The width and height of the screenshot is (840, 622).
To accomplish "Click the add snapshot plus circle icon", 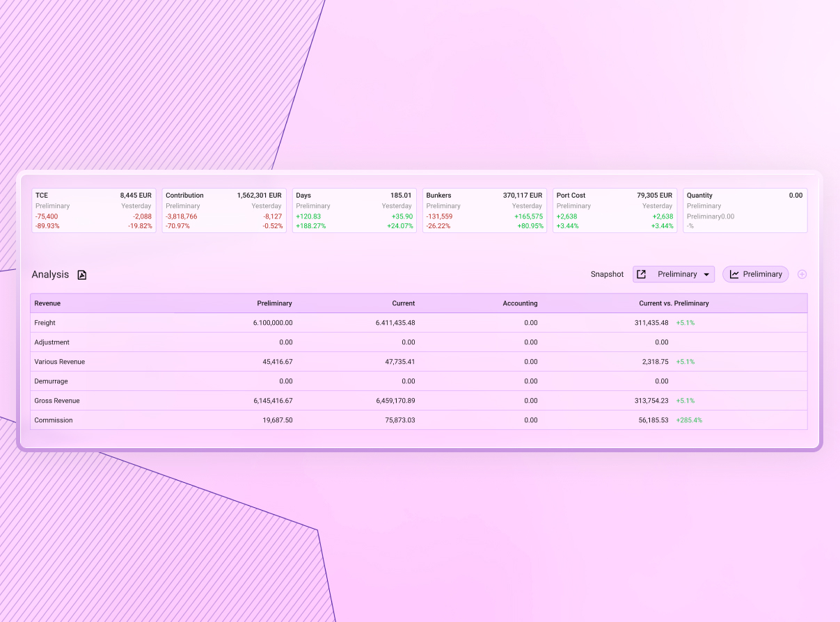I will click(802, 274).
